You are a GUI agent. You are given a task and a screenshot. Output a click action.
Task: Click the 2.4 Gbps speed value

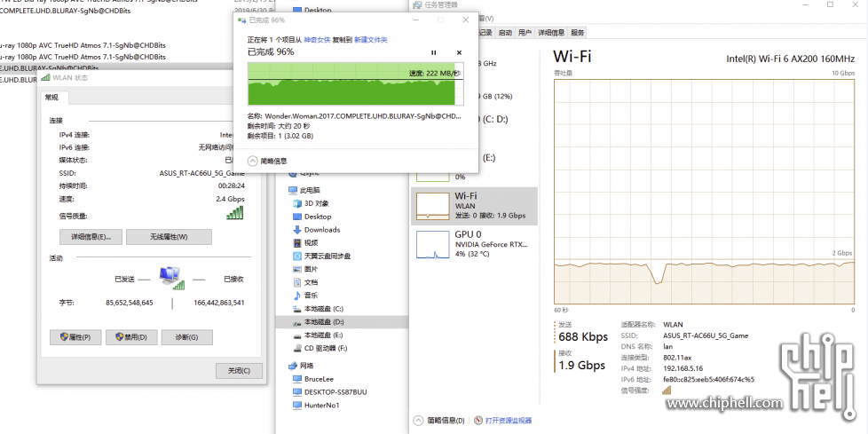click(230, 200)
